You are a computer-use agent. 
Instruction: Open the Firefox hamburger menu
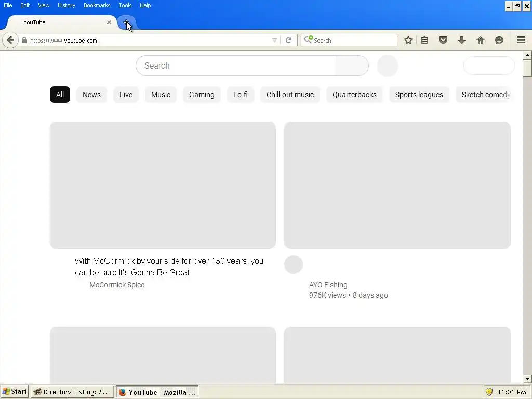(521, 40)
